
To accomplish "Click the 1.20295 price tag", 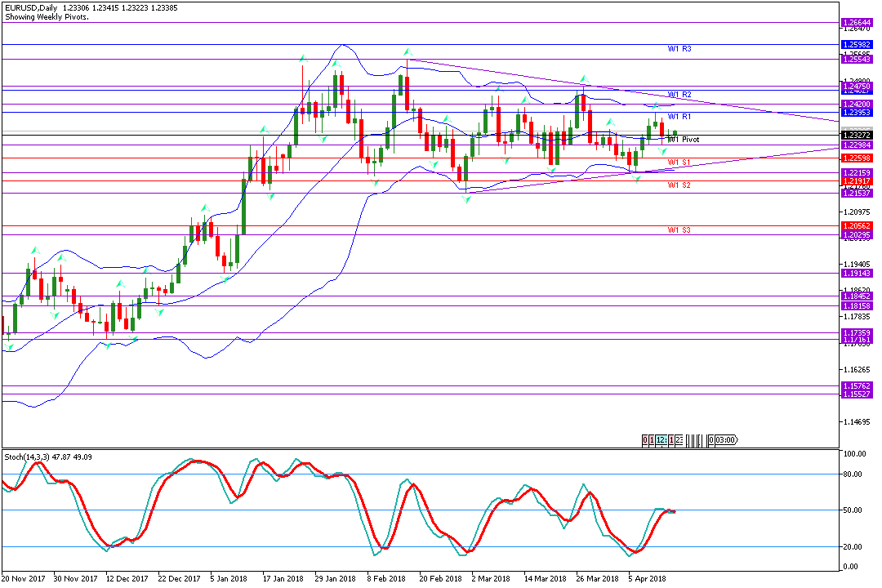I will click(857, 235).
